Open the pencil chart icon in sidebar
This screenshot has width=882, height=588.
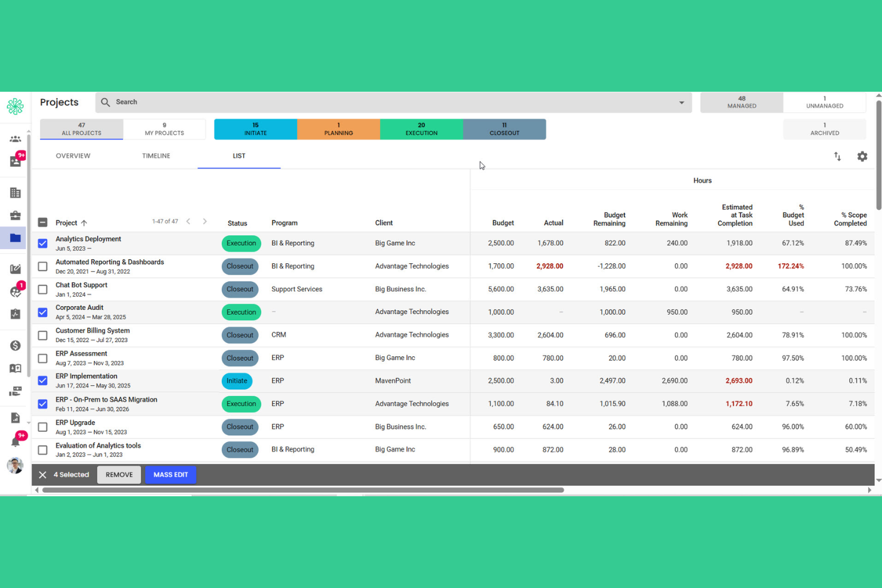pyautogui.click(x=15, y=269)
